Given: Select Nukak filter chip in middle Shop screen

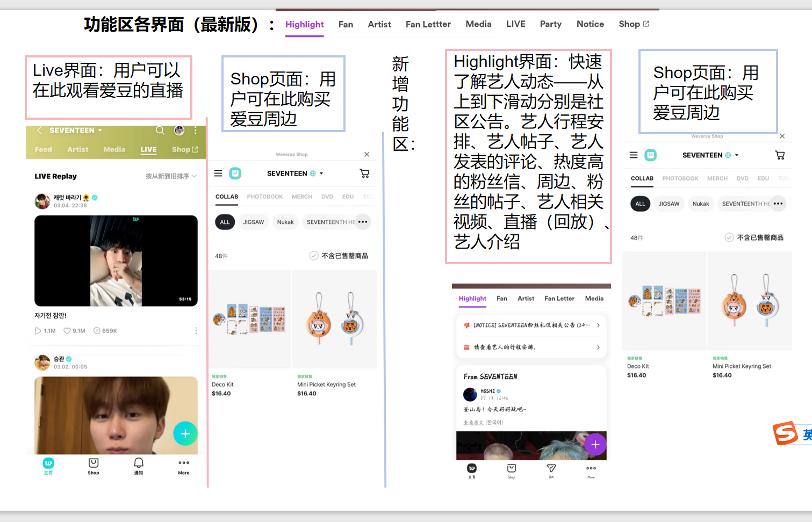Looking at the screenshot, I should [285, 222].
